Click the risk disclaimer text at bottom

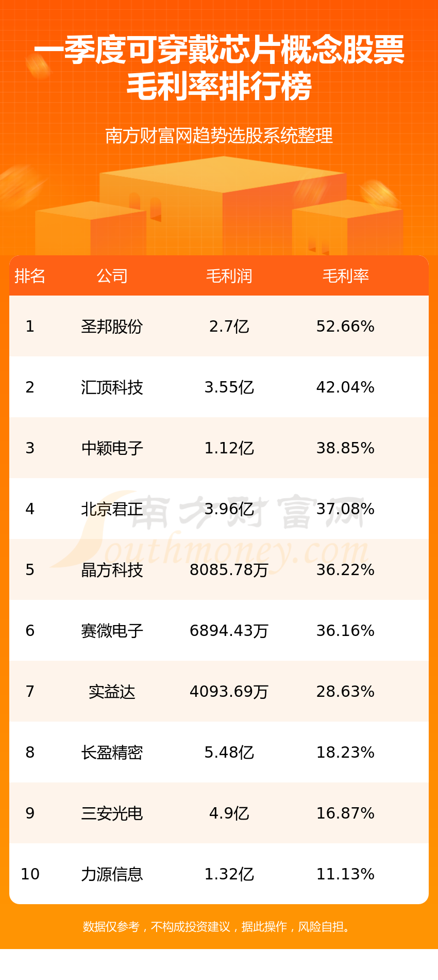click(219, 927)
